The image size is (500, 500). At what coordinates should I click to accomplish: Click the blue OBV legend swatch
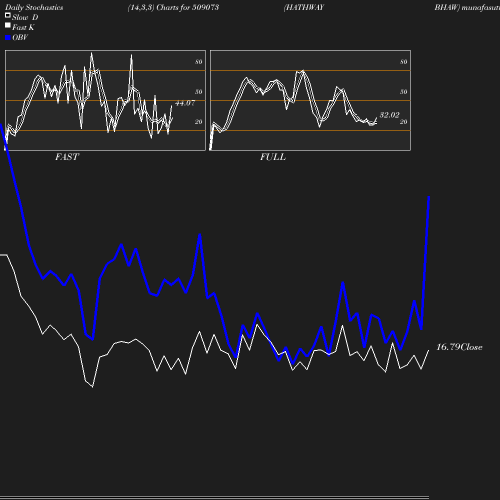8,38
